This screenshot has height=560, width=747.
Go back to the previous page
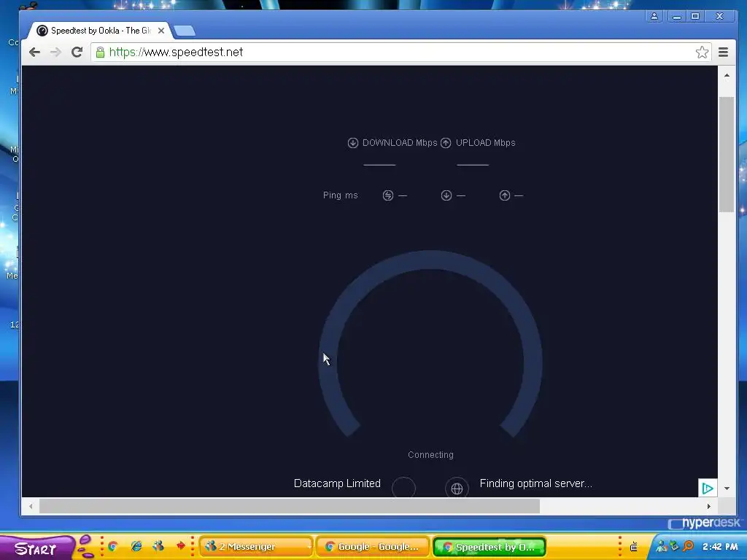[x=34, y=52]
